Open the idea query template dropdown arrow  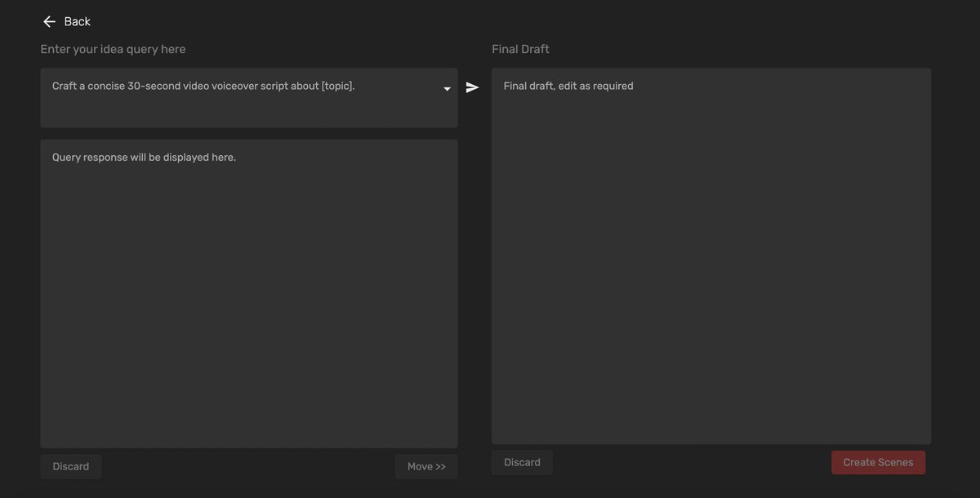[447, 89]
